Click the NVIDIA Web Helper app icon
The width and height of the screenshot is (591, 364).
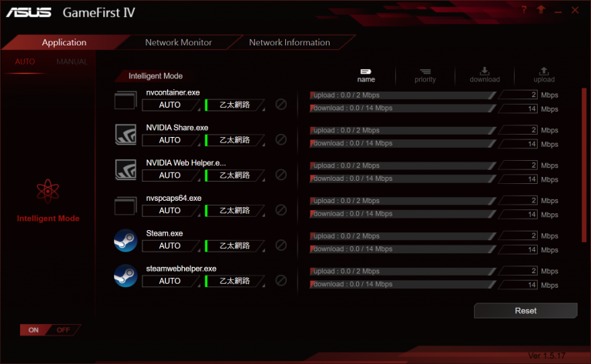point(126,170)
